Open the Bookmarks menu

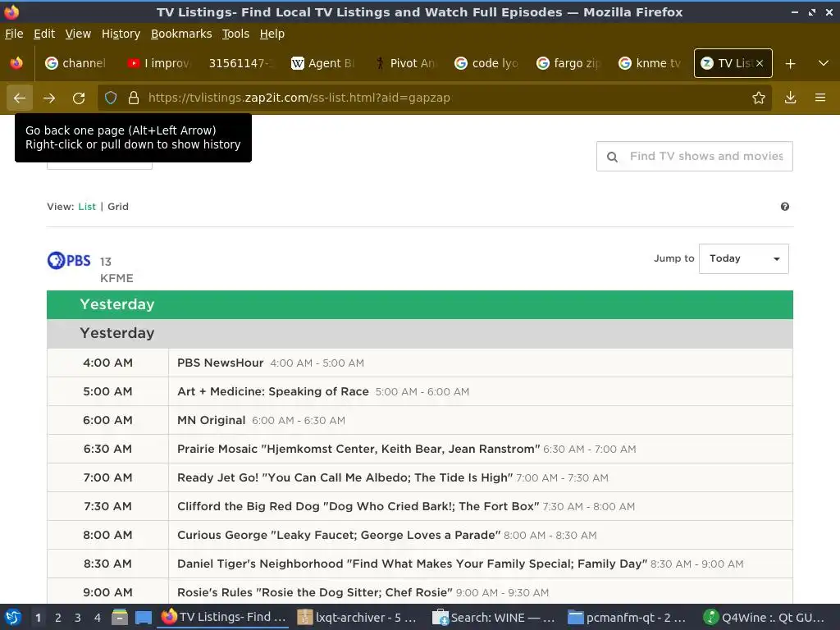point(181,34)
